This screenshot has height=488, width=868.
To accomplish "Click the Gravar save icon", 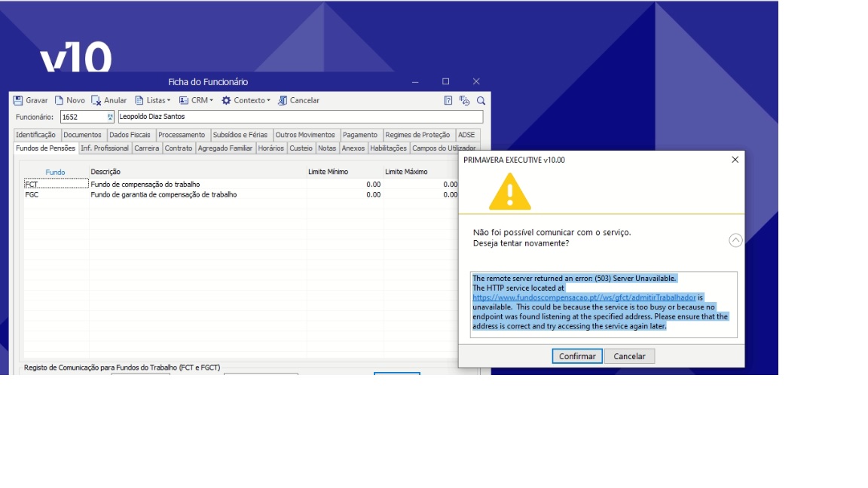I will 18,100.
